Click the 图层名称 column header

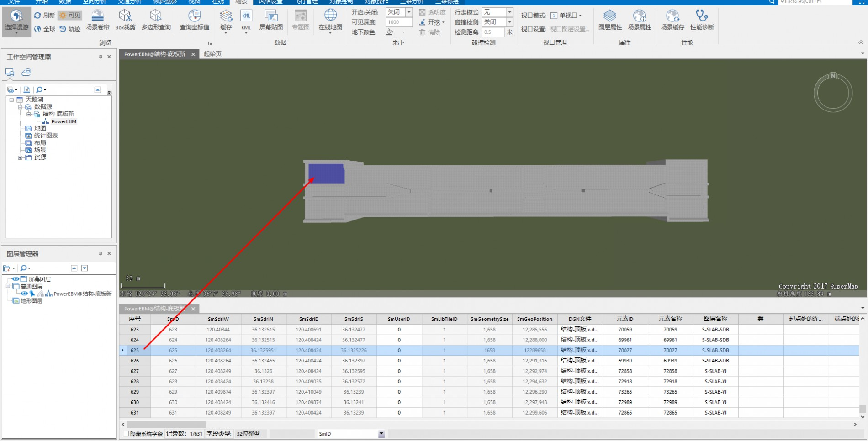[x=715, y=319]
